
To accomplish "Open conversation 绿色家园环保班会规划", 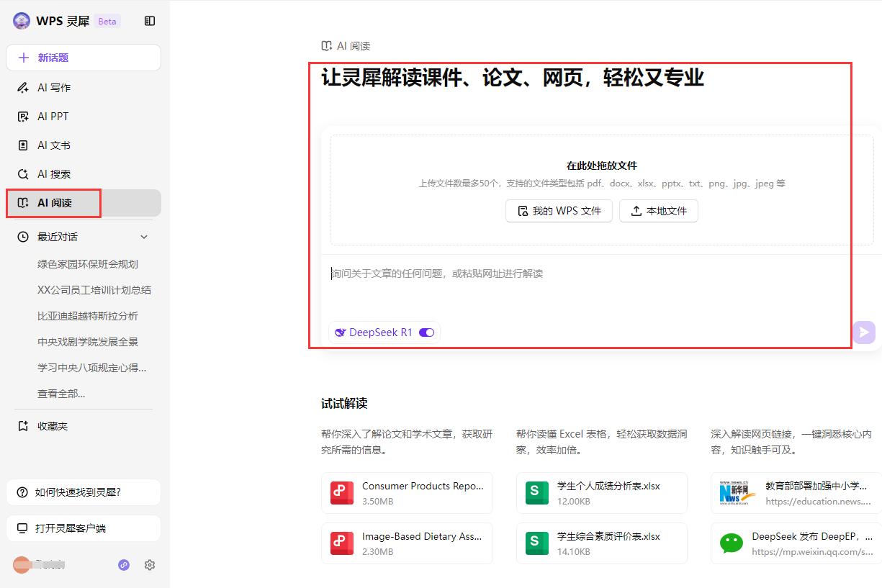I will [x=88, y=264].
